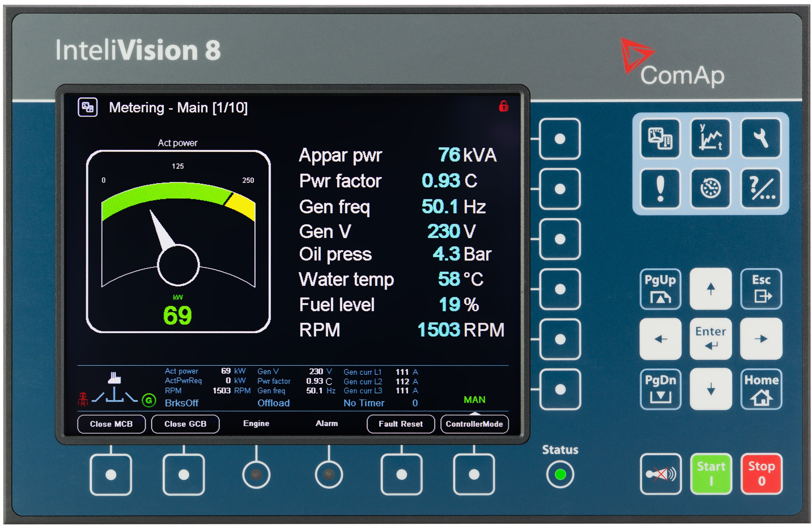The height and width of the screenshot is (527, 812).
Task: Click the Home key with house icon
Action: (x=761, y=389)
